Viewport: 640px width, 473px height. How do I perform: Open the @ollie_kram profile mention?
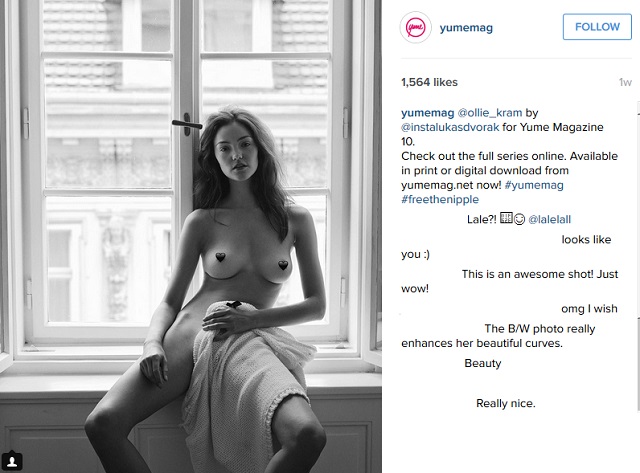(489, 113)
